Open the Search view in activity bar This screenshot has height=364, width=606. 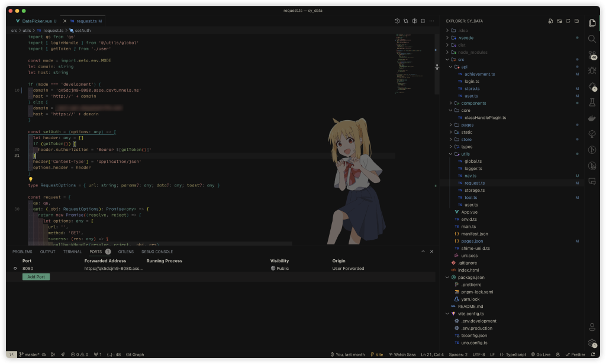coord(592,38)
